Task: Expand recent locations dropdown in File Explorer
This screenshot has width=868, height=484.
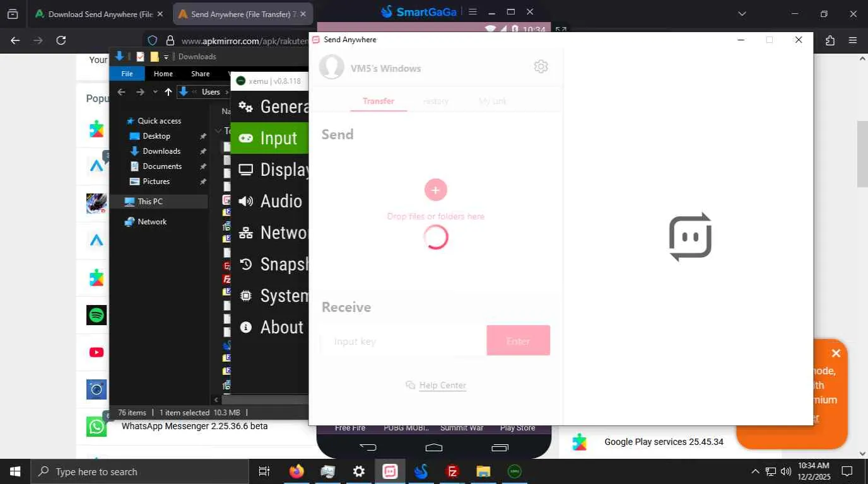Action: point(155,92)
